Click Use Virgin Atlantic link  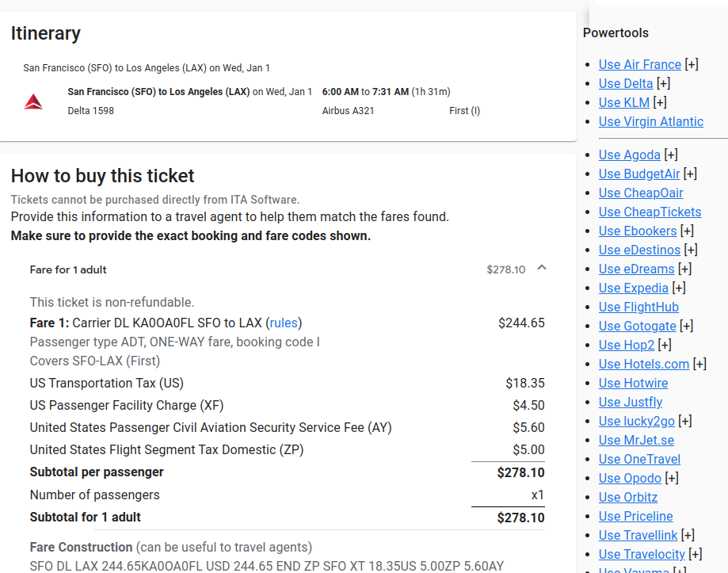pos(650,121)
